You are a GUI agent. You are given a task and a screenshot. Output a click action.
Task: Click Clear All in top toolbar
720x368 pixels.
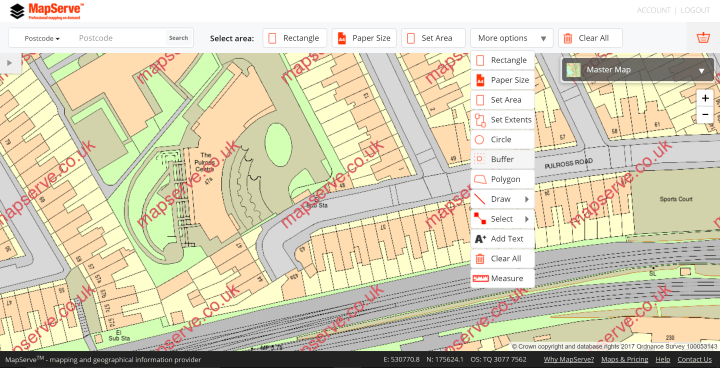click(590, 38)
